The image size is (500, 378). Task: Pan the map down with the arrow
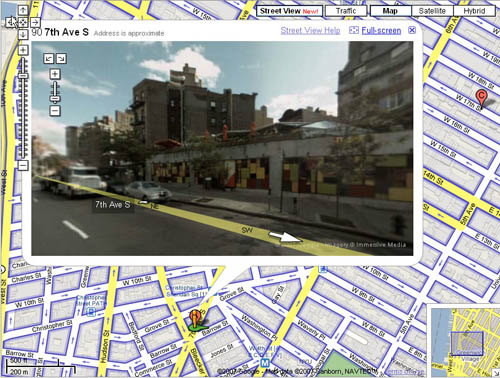pyautogui.click(x=23, y=34)
